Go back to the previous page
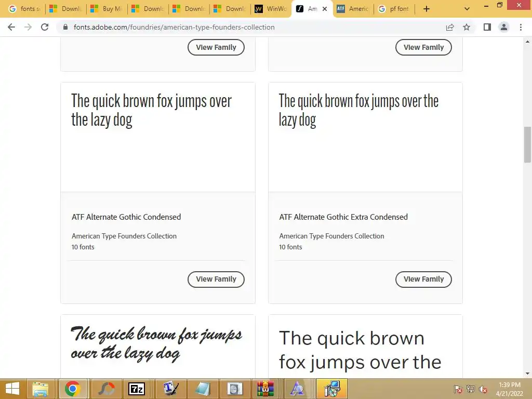This screenshot has width=532, height=399. pos(11,27)
